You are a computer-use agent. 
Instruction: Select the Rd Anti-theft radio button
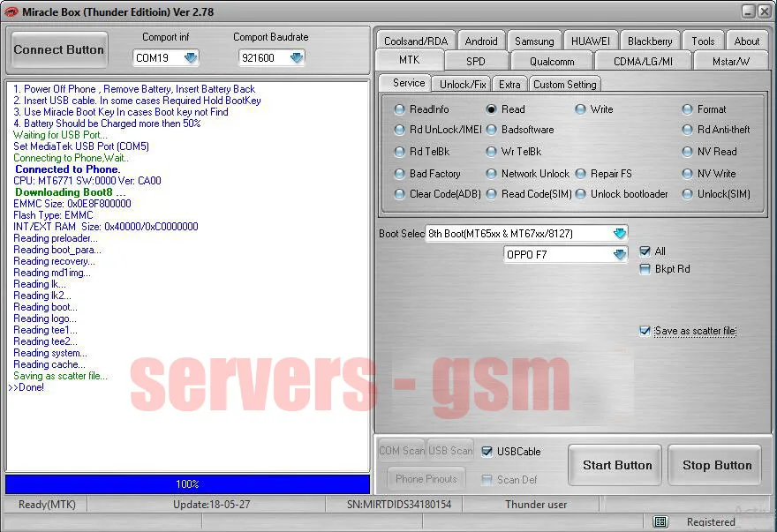click(x=687, y=130)
